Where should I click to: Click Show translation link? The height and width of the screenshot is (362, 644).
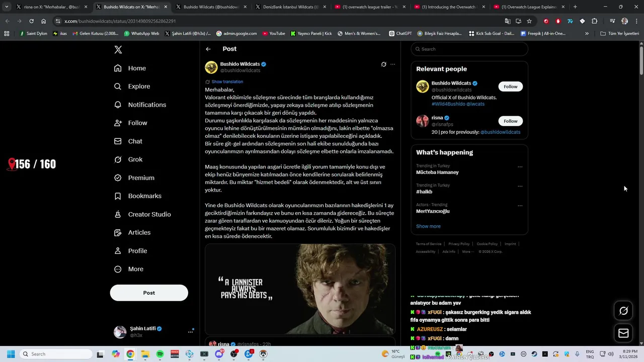point(227,81)
